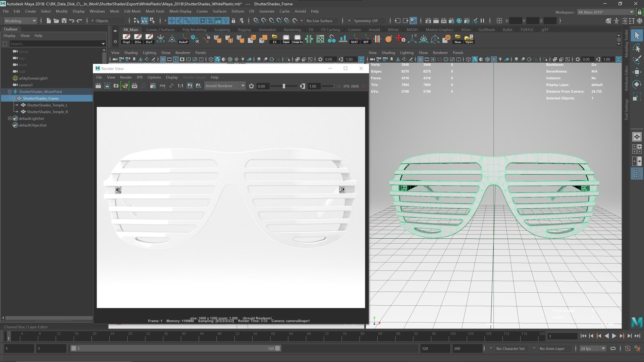Click the Save scene icon in status line
The height and width of the screenshot is (362, 644).
pyautogui.click(x=64, y=21)
